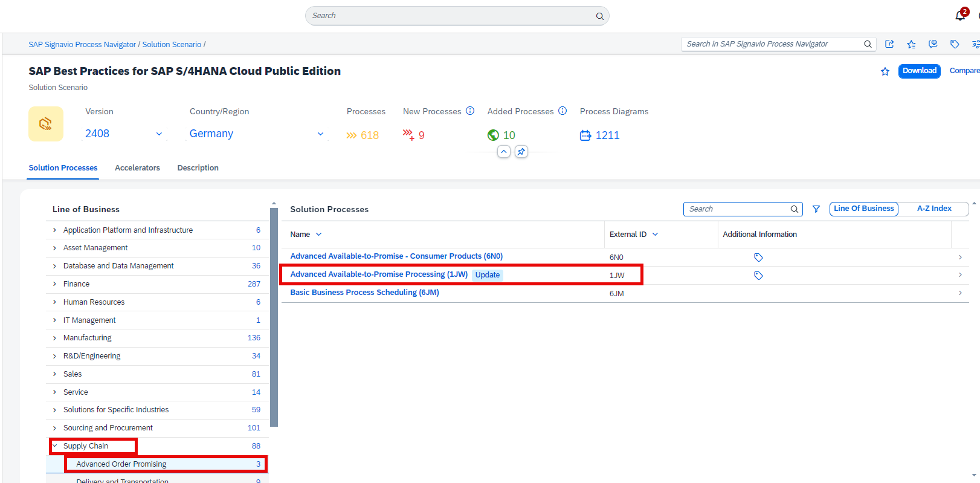980x483 pixels.
Task: Go to SAP Signavio Process Navigator breadcrumb
Action: (x=82, y=45)
